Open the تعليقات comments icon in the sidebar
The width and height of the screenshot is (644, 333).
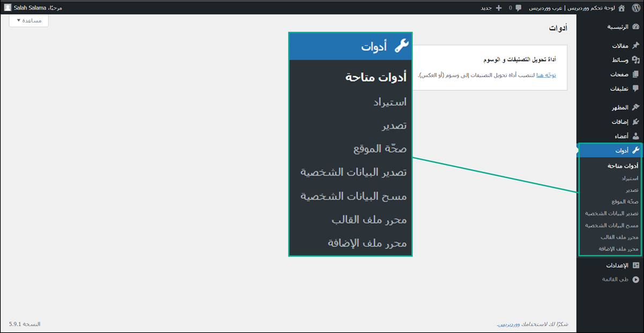[635, 88]
